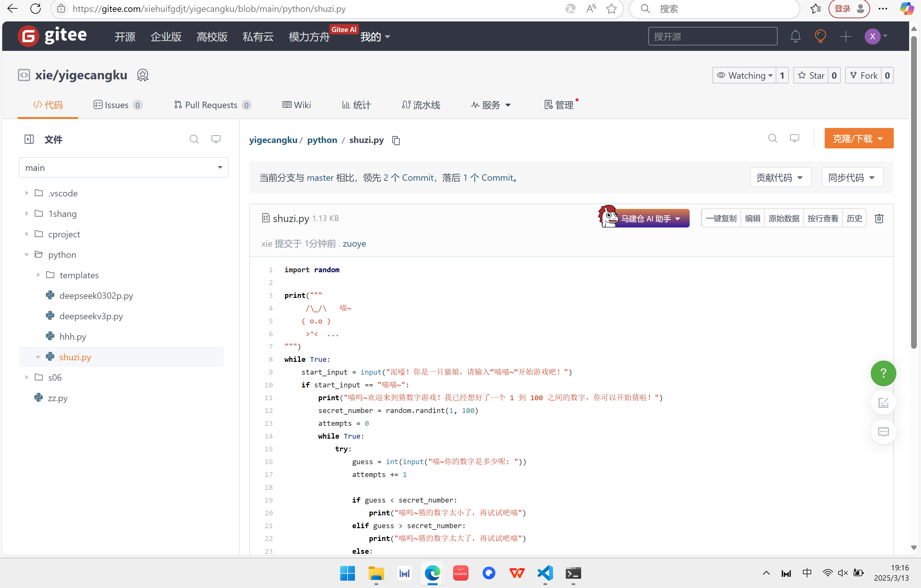Viewport: 921px width, 588px height.
Task: Open Visual Studio Code from taskbar
Action: [545, 573]
